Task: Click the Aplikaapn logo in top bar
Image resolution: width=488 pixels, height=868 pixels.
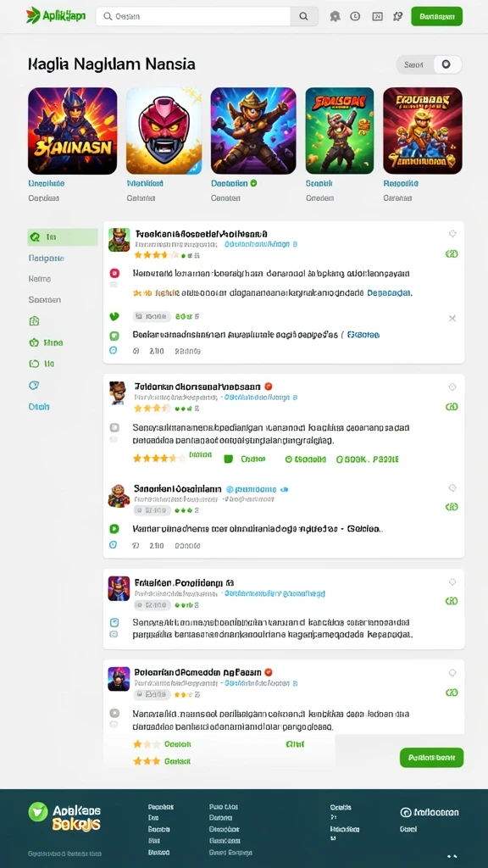Action: [x=56, y=15]
